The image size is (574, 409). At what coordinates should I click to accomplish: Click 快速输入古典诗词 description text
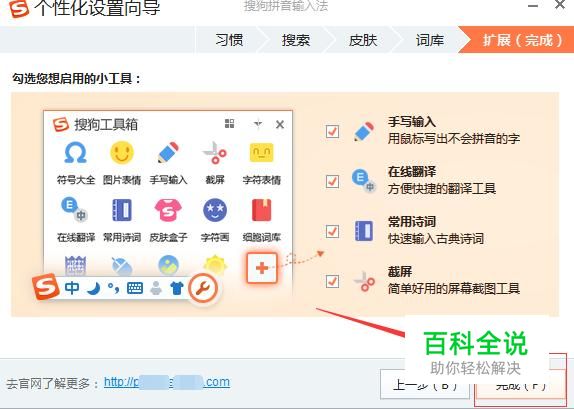(436, 239)
